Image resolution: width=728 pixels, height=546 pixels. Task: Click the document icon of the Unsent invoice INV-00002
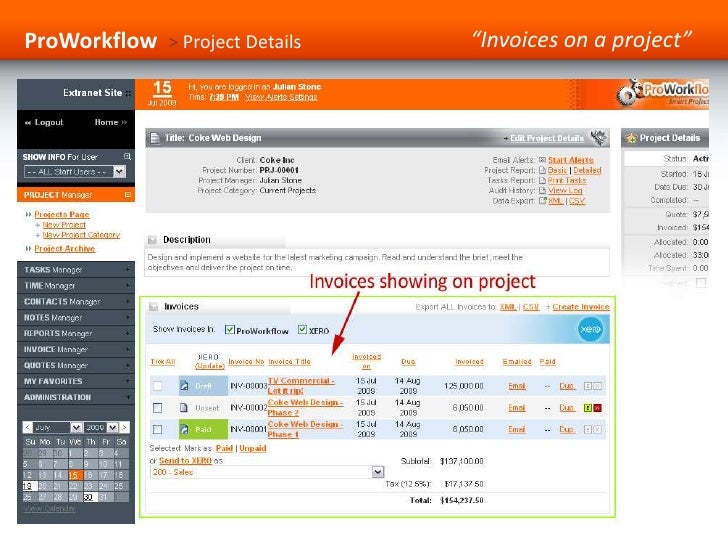[184, 408]
